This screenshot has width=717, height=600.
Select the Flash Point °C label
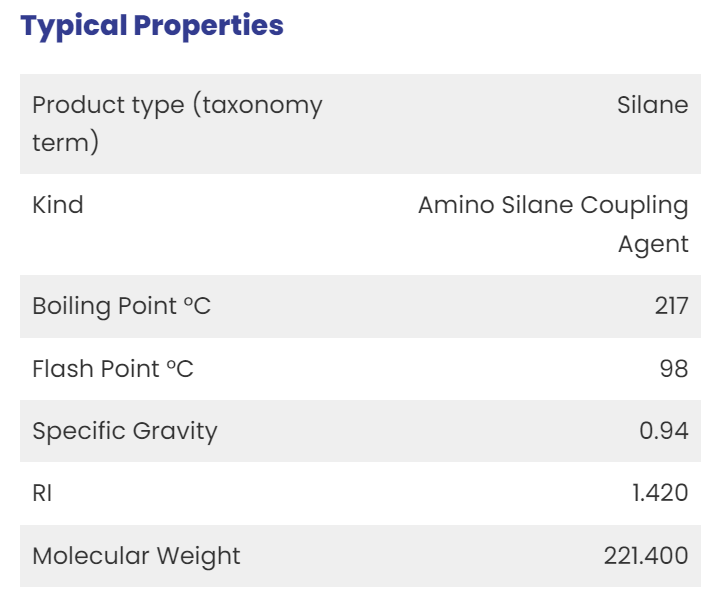coord(113,369)
